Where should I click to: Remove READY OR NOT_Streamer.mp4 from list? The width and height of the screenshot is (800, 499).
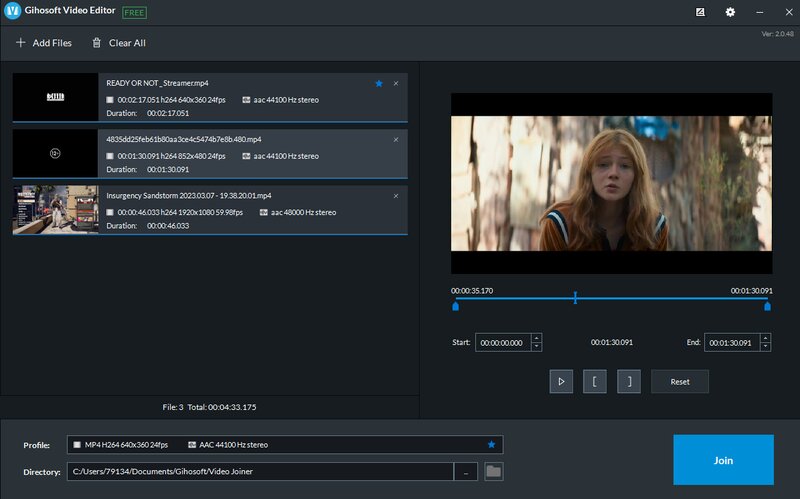point(396,84)
